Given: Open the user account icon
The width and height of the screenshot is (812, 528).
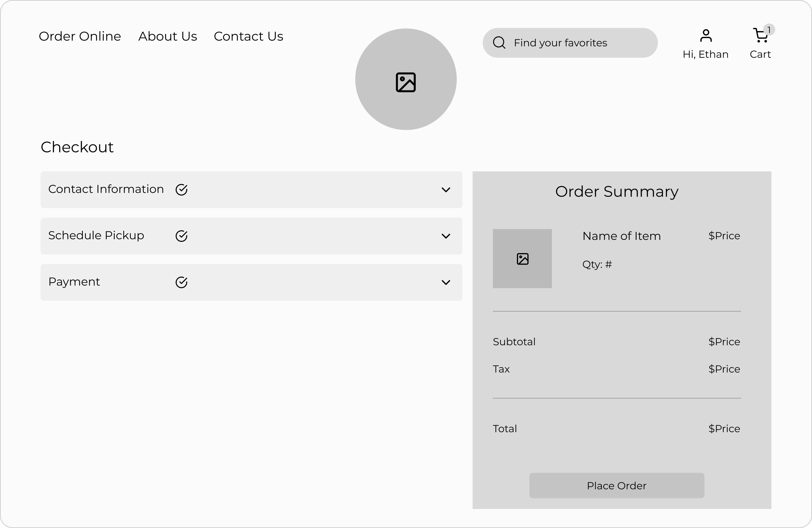Looking at the screenshot, I should pyautogui.click(x=706, y=36).
